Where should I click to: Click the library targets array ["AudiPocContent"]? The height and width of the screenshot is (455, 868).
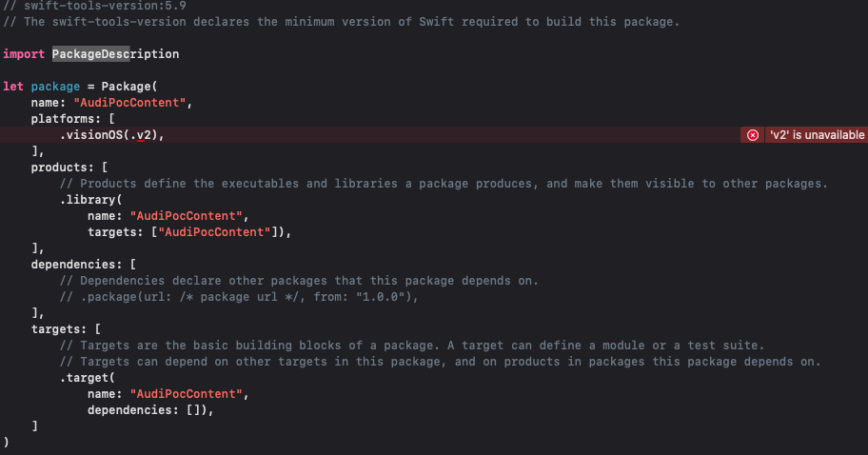(214, 232)
